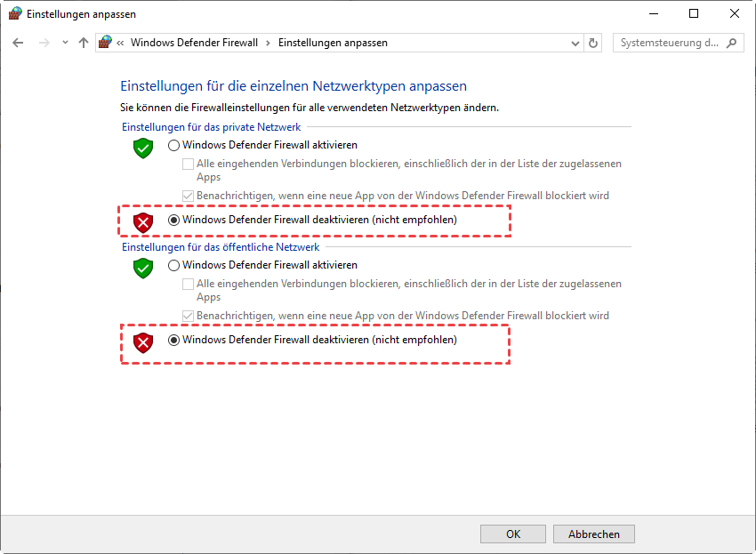Image resolution: width=756 pixels, height=554 pixels.
Task: Open the address bar history dropdown
Action: [575, 43]
